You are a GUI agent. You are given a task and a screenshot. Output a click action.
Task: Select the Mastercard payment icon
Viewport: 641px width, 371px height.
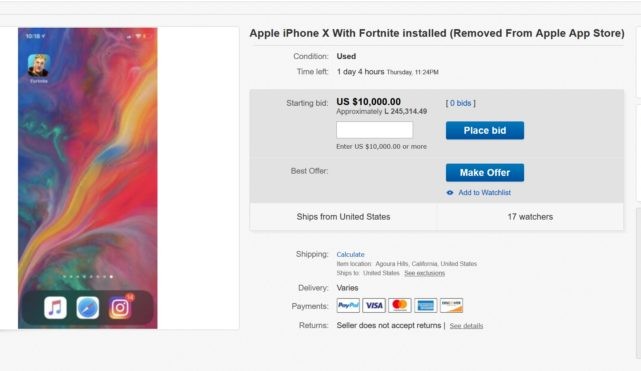399,305
